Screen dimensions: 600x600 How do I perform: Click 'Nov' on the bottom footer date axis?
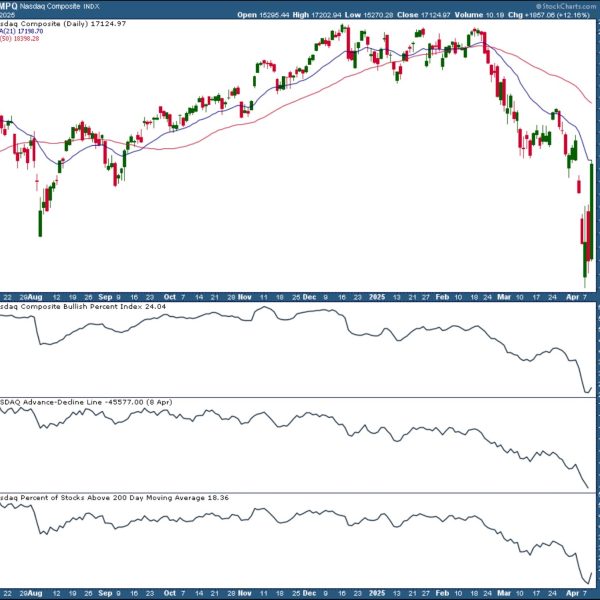(x=244, y=593)
